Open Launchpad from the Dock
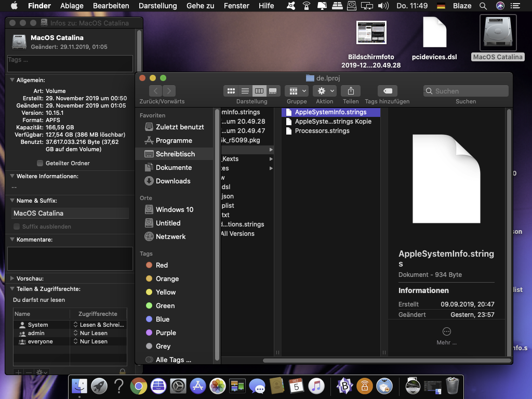532x399 pixels. [x=99, y=386]
